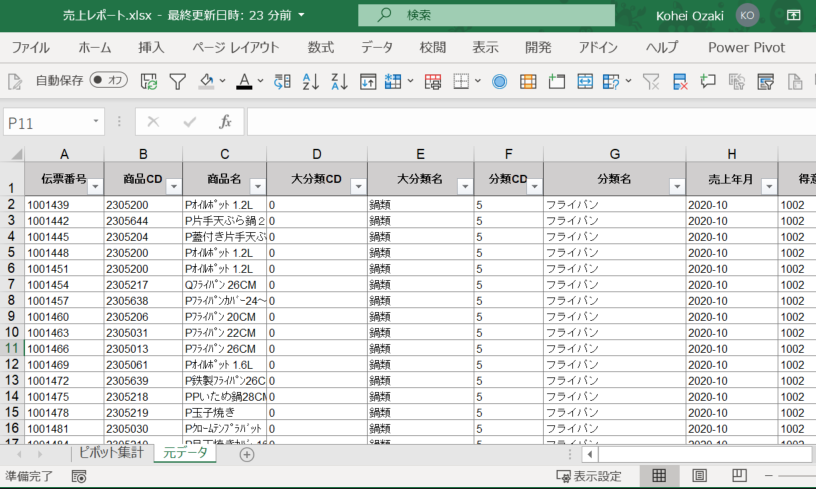The height and width of the screenshot is (489, 816).
Task: Open the 表示 tab
Action: [485, 47]
